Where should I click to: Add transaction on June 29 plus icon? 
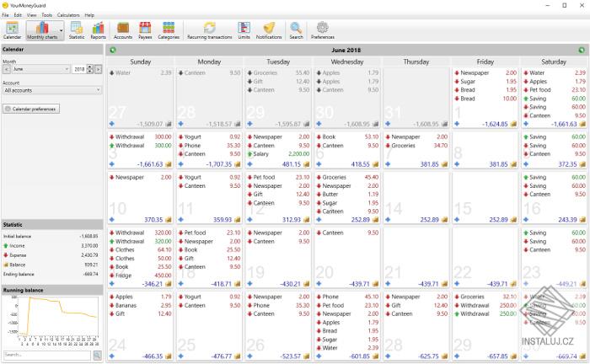[457, 356]
